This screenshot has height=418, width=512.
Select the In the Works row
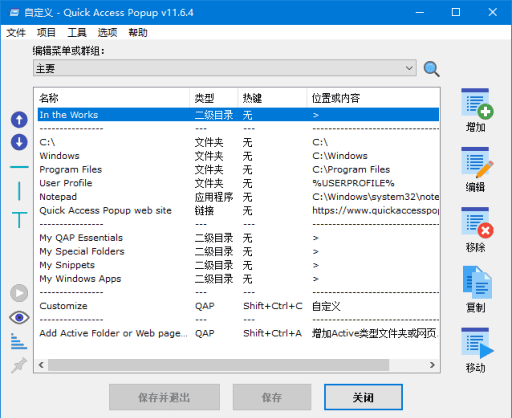pyautogui.click(x=238, y=115)
